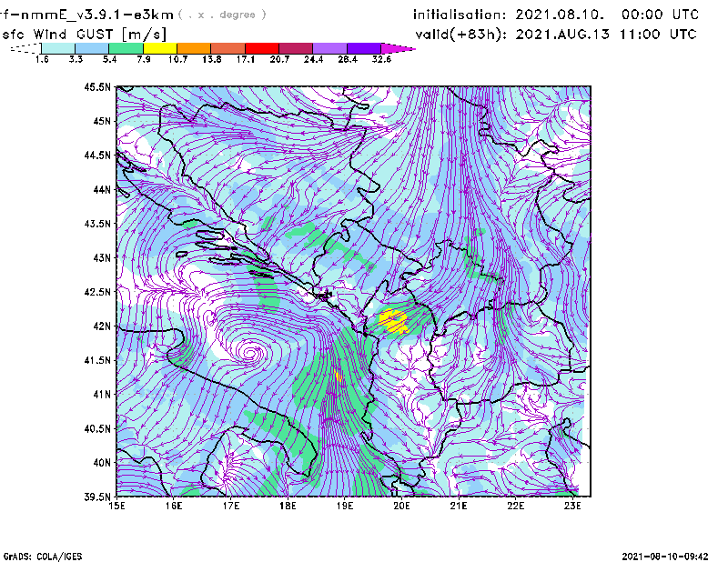Click the '20E' longitude label
The height and width of the screenshot is (562, 728).
click(x=401, y=506)
